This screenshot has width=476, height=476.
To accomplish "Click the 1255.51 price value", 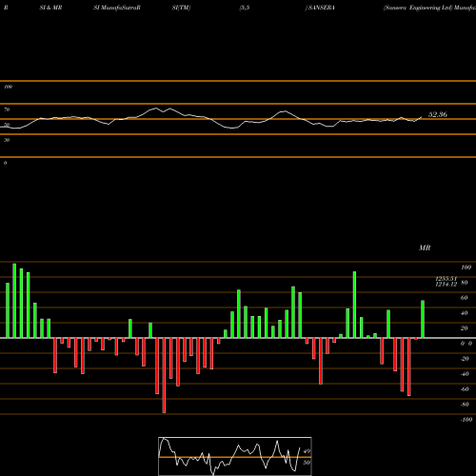I will pyautogui.click(x=446, y=279).
